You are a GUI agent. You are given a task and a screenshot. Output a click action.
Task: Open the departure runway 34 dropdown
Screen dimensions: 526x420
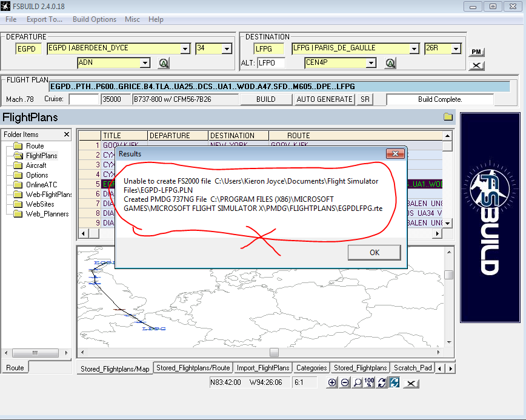pos(227,49)
